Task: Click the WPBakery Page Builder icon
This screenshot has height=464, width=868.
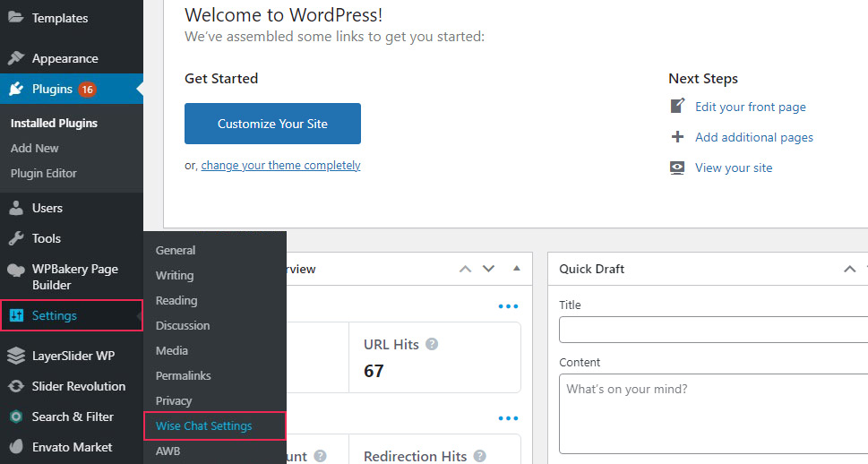Action: point(16,271)
